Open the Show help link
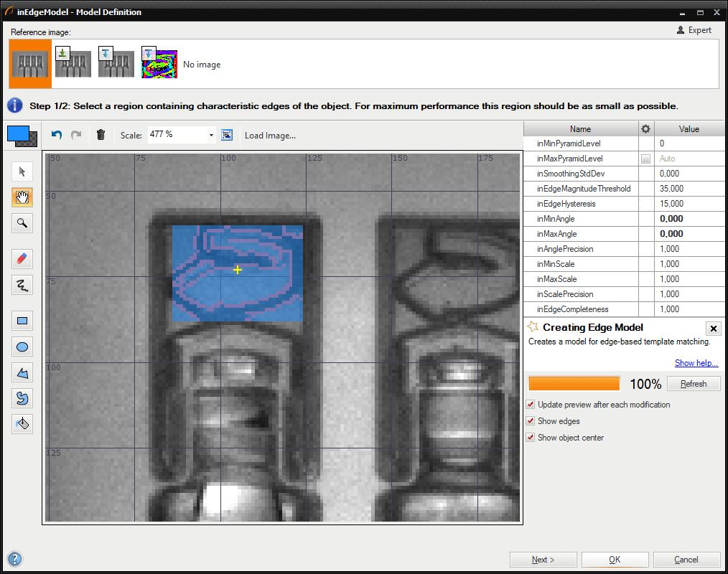The height and width of the screenshot is (574, 728). (696, 363)
